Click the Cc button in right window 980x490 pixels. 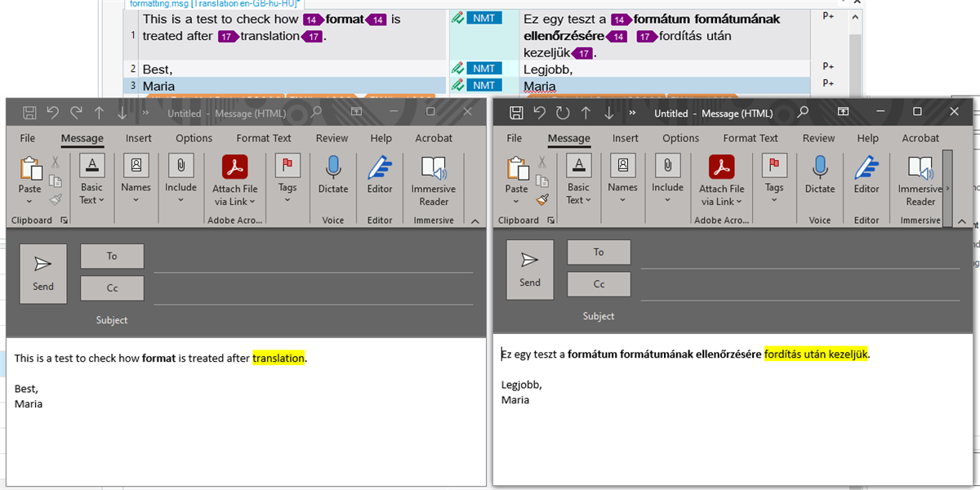click(599, 284)
